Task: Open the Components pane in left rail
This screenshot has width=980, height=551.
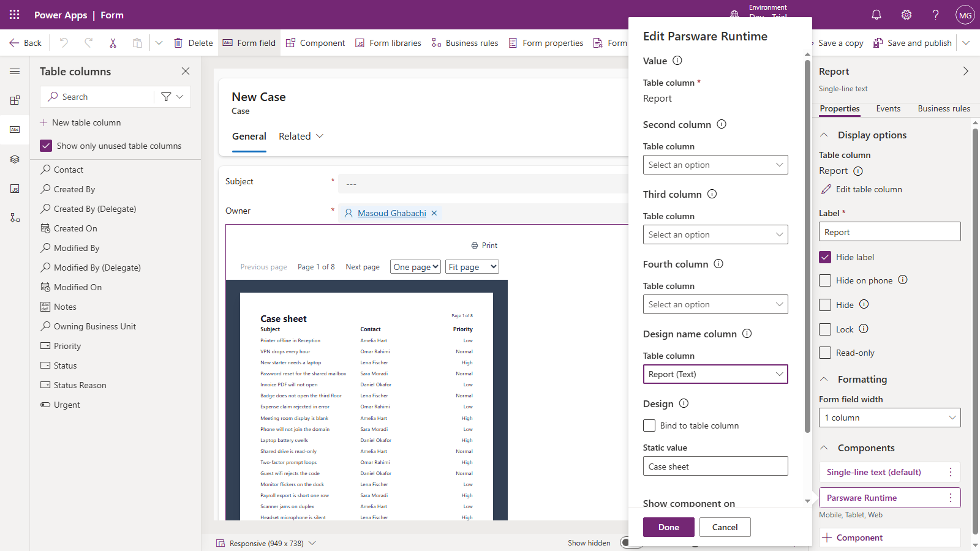Action: [x=15, y=100]
